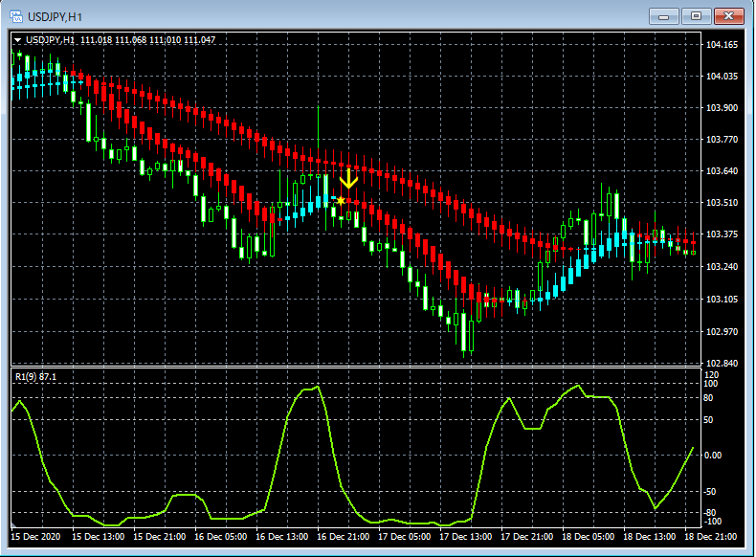The height and width of the screenshot is (557, 756).
Task: Click the 17 Dec 05:00 time axis label
Action: point(404,536)
